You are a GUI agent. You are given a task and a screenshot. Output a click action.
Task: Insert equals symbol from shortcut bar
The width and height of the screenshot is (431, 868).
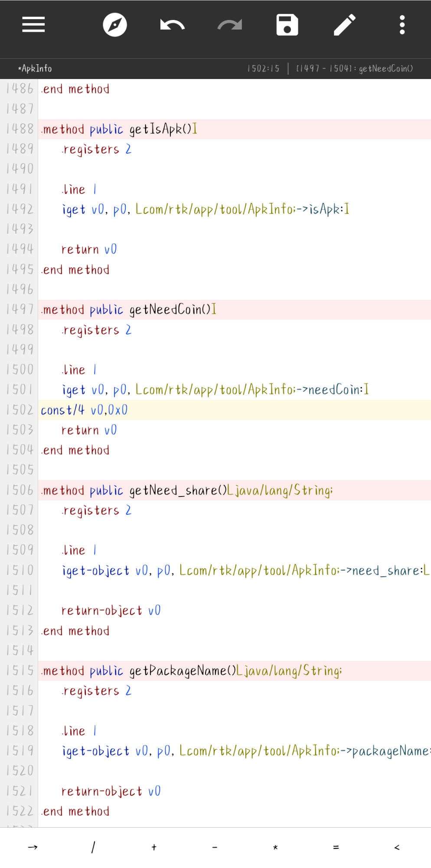[336, 847]
